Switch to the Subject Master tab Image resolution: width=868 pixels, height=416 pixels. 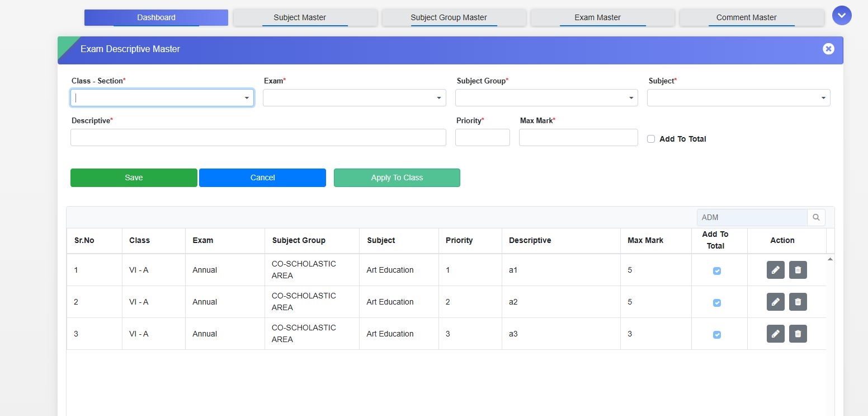(x=300, y=17)
